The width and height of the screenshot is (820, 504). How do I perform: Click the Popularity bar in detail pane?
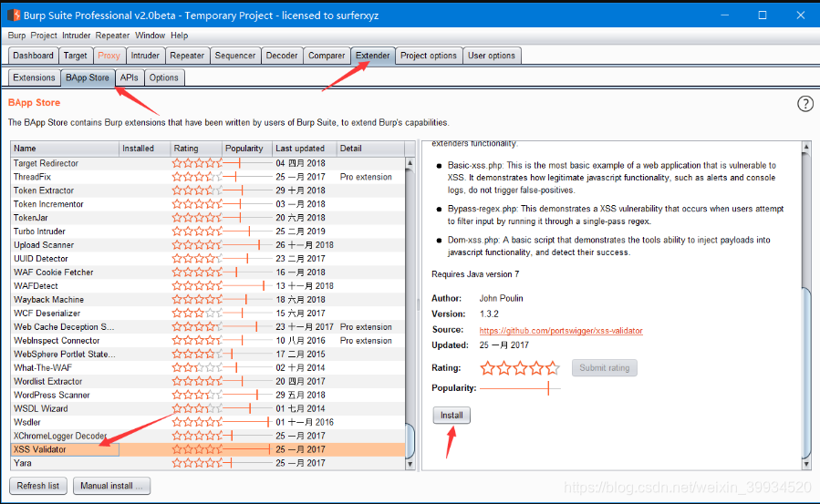click(520, 388)
